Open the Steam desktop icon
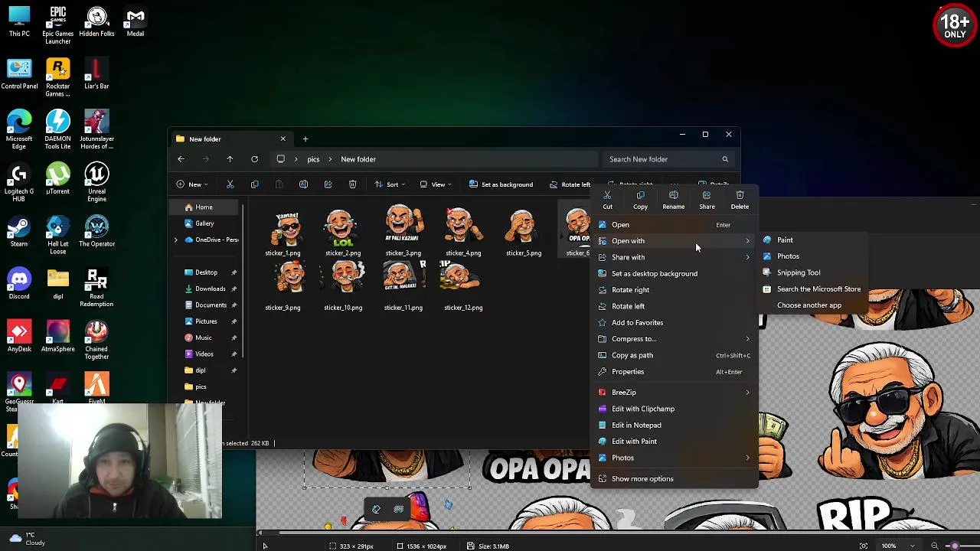This screenshot has height=551, width=980. (x=19, y=232)
